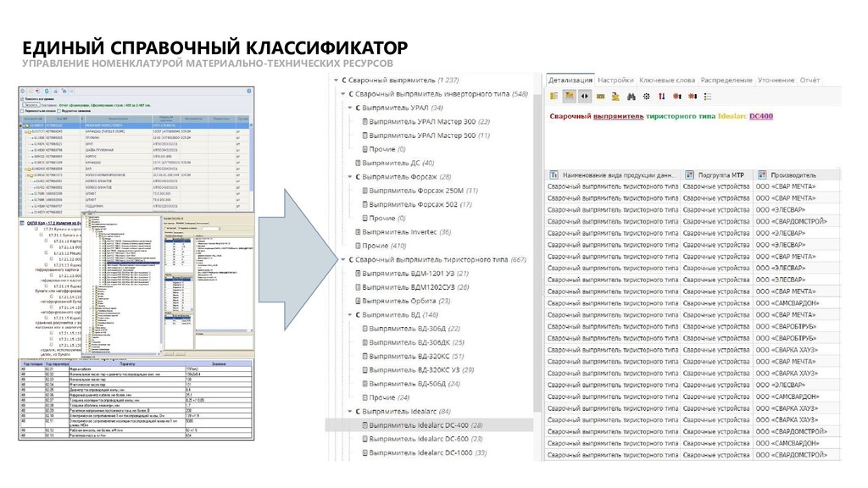Click the leaf icon of Выпрямитель ДС (40)
This screenshot has height=488, width=868.
coord(358,164)
